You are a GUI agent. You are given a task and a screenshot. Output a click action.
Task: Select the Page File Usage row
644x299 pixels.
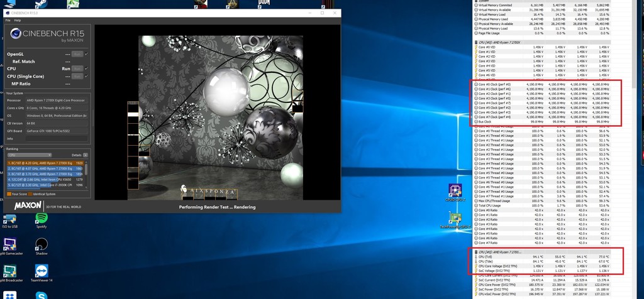click(x=542, y=33)
